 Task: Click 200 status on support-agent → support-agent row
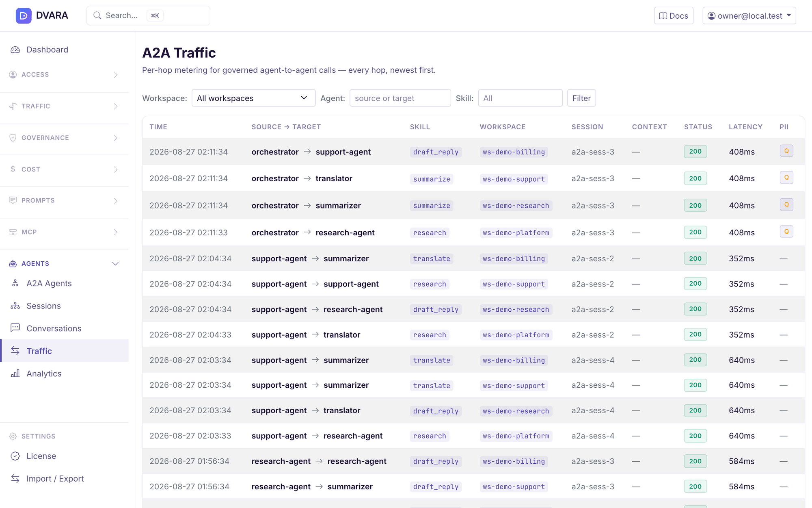click(695, 283)
